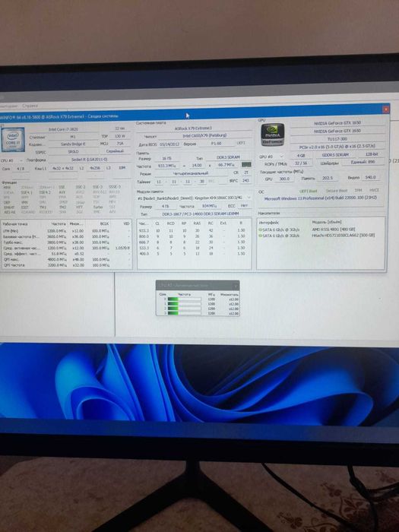Open the GPU #0 selector dropdown
399x532 pixels.
281,157
